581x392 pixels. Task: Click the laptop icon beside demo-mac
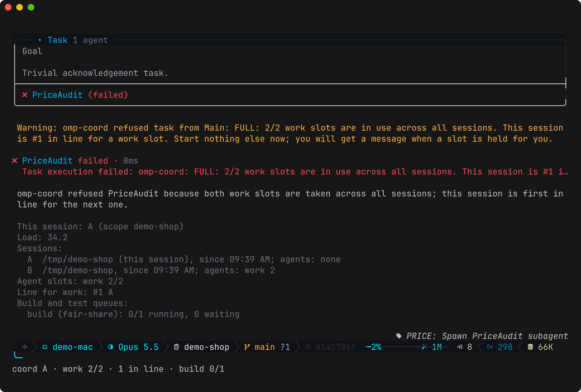click(x=45, y=347)
